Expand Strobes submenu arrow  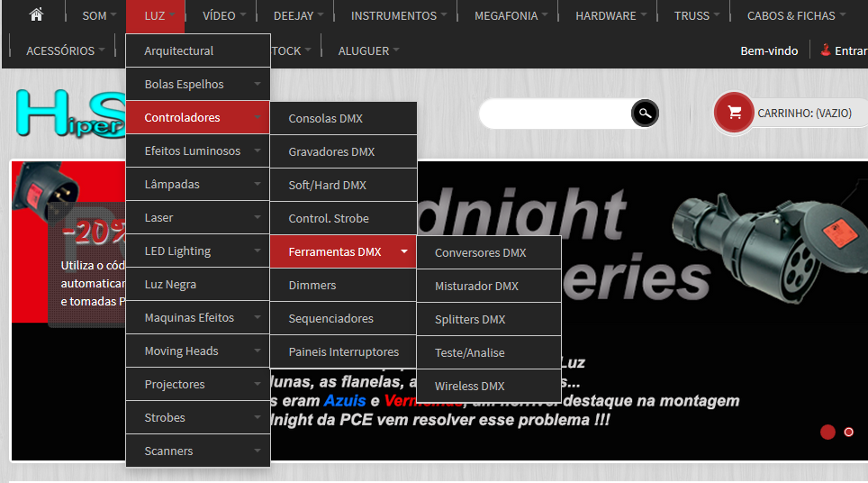coord(258,417)
